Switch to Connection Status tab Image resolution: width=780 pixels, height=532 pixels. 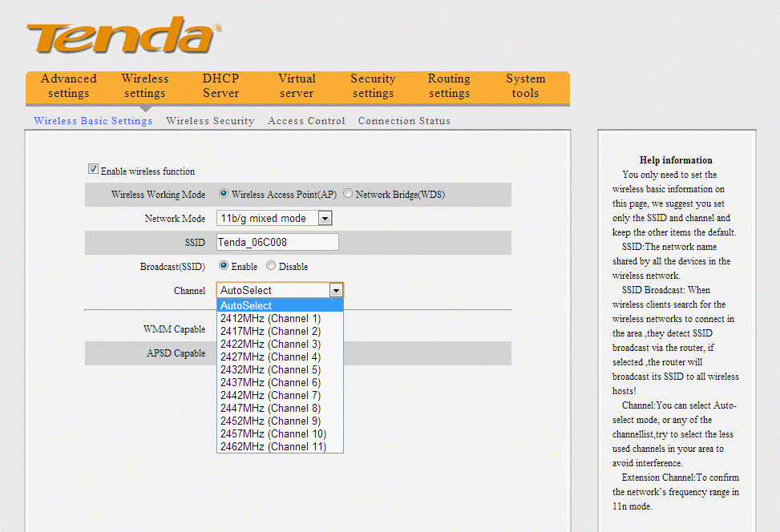(404, 121)
